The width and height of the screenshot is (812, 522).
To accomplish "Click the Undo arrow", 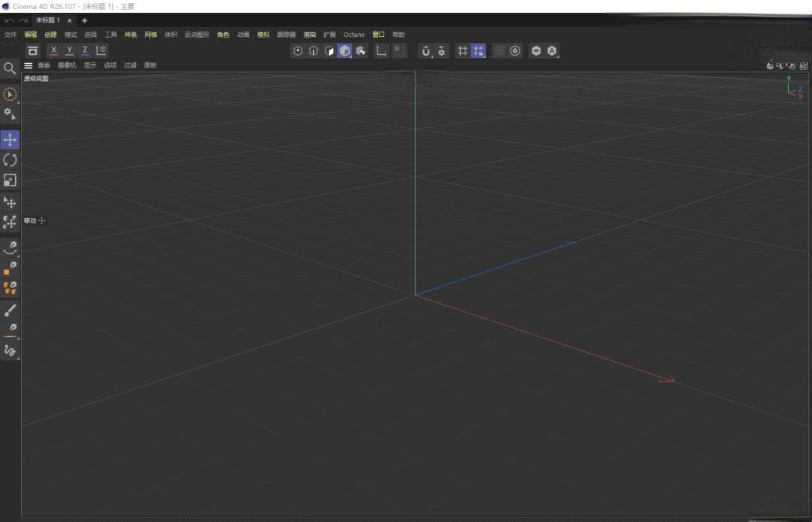I will point(9,21).
